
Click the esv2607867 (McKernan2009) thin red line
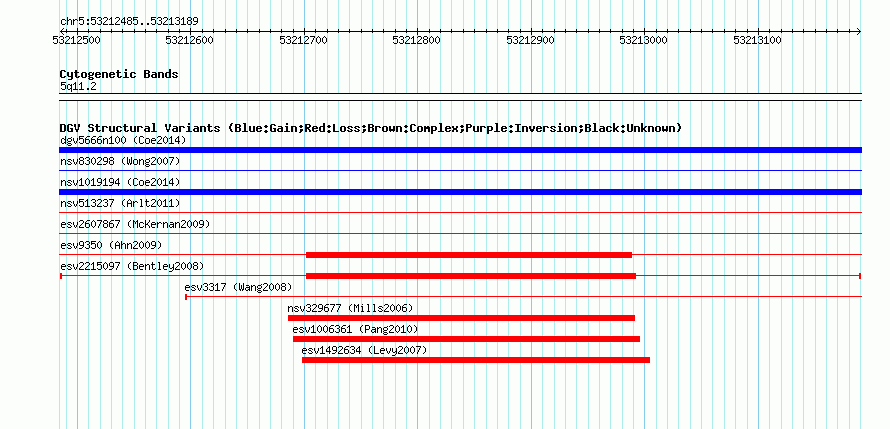[460, 233]
